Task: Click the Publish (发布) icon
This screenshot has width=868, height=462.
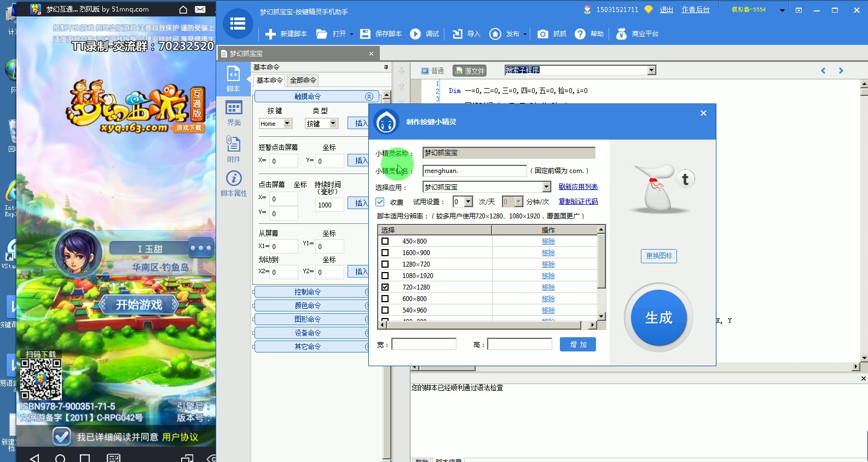Action: point(495,34)
